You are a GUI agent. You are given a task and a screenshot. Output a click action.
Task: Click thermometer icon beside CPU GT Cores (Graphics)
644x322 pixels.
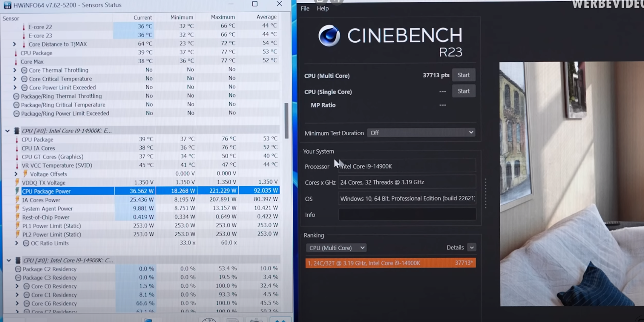coord(17,157)
